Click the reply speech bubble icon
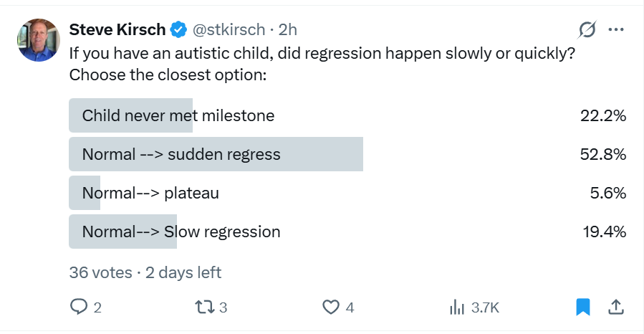 79,307
